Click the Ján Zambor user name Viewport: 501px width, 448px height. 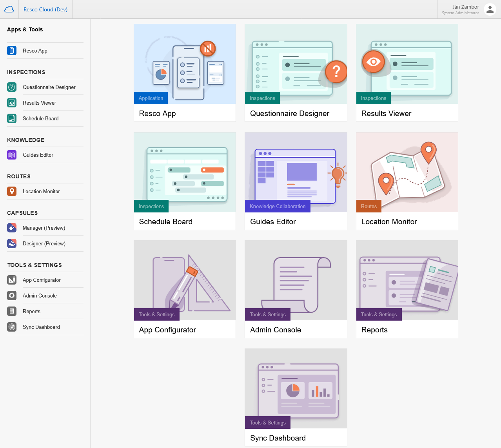(466, 7)
